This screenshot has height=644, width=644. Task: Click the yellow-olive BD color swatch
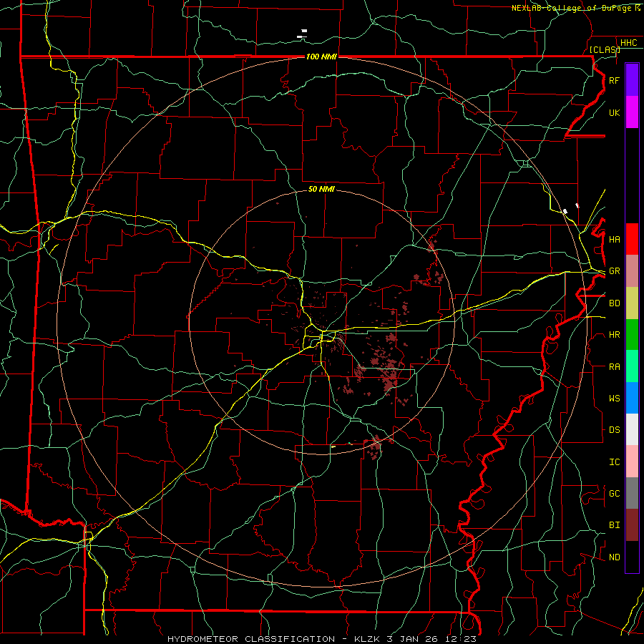[632, 303]
